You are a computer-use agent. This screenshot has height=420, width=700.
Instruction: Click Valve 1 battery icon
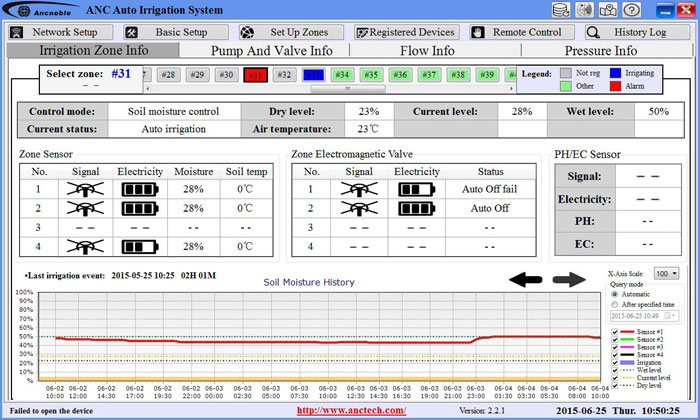click(x=417, y=190)
